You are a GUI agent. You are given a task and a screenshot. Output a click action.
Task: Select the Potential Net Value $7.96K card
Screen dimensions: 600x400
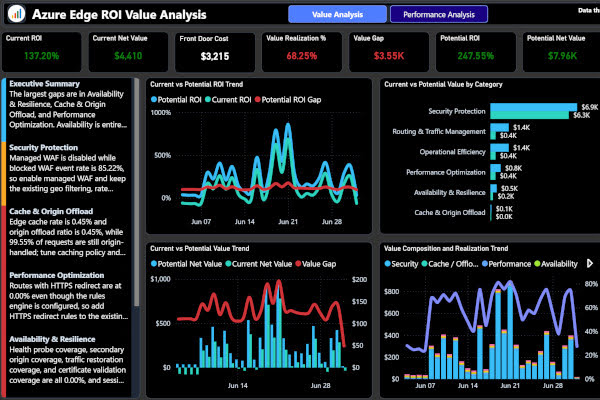tap(562, 52)
